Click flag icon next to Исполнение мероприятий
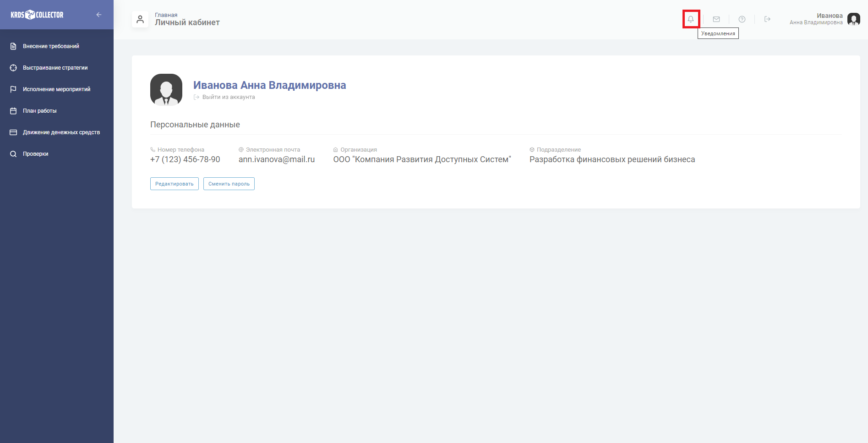Screen dimensions: 868x443 pos(13,89)
